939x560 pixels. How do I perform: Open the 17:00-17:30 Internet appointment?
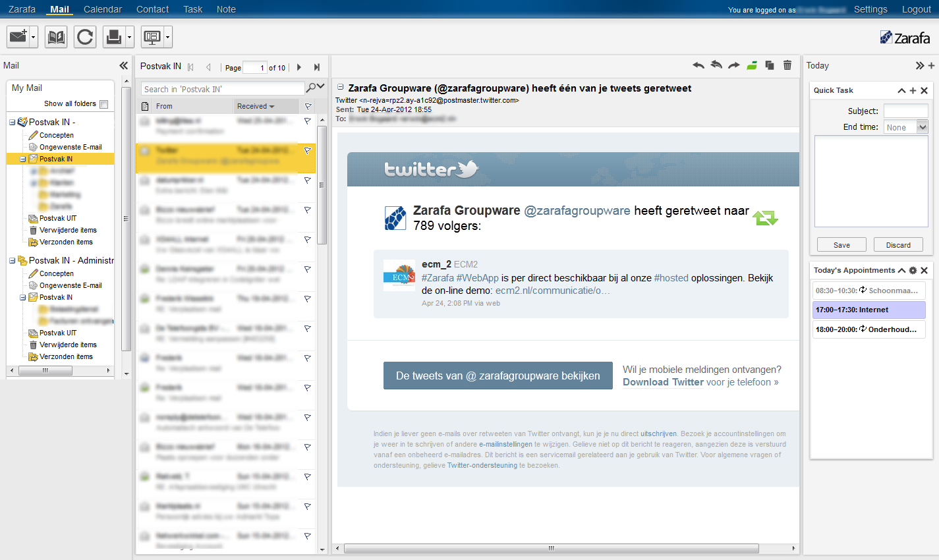tap(868, 310)
